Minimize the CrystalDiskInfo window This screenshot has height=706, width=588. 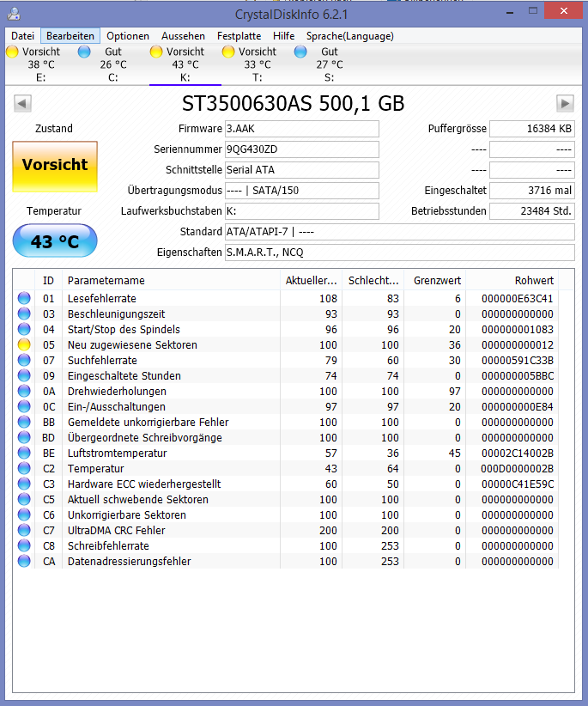510,12
